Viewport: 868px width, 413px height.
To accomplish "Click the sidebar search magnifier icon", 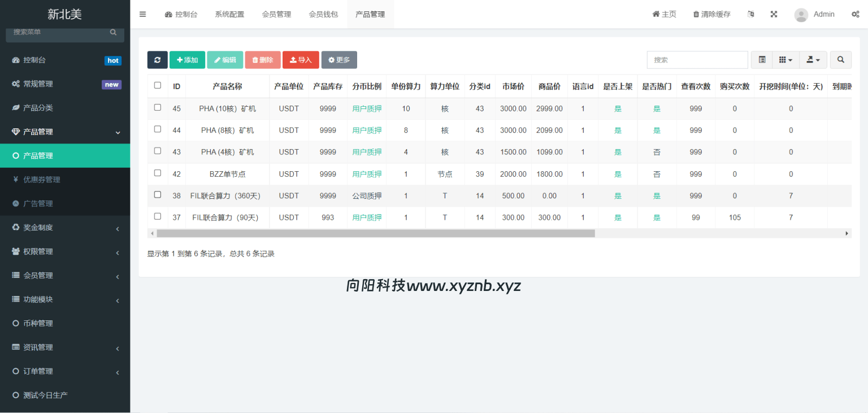I will point(112,32).
